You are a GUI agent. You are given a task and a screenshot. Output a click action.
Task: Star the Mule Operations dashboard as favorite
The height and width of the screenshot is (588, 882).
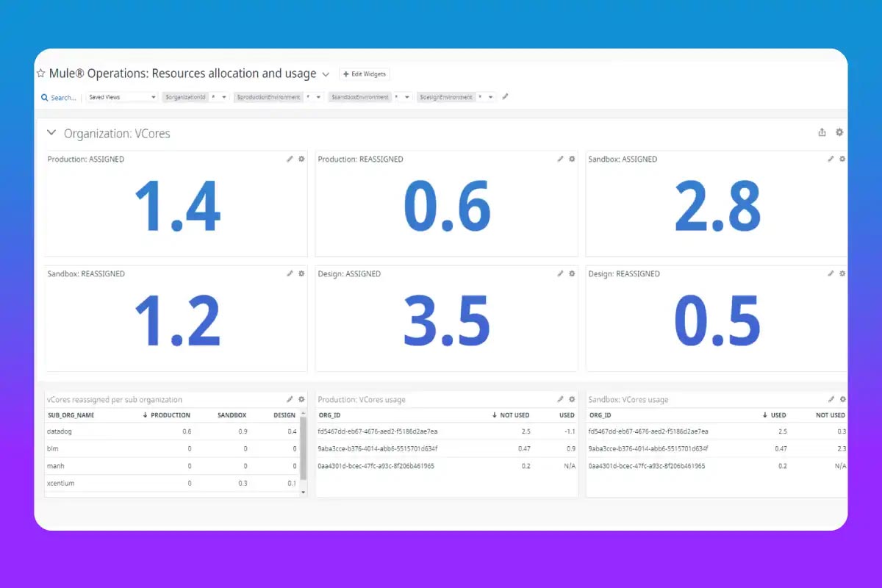click(x=41, y=73)
